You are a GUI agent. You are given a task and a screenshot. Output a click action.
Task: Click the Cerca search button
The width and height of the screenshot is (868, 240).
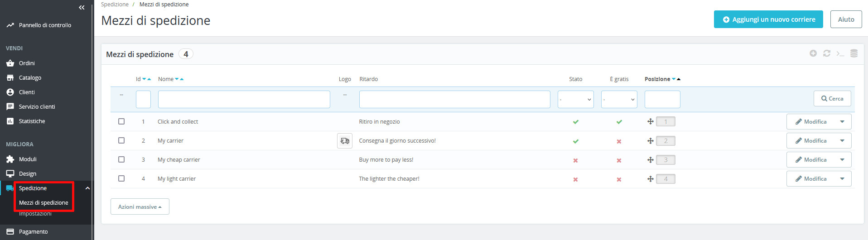point(832,99)
